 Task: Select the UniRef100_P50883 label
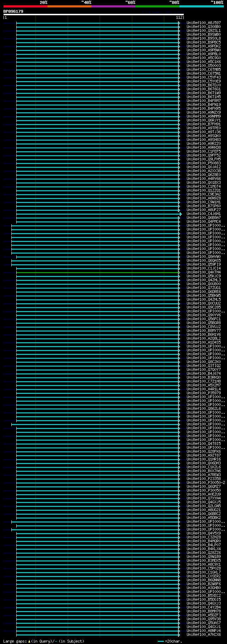(x=204, y=163)
